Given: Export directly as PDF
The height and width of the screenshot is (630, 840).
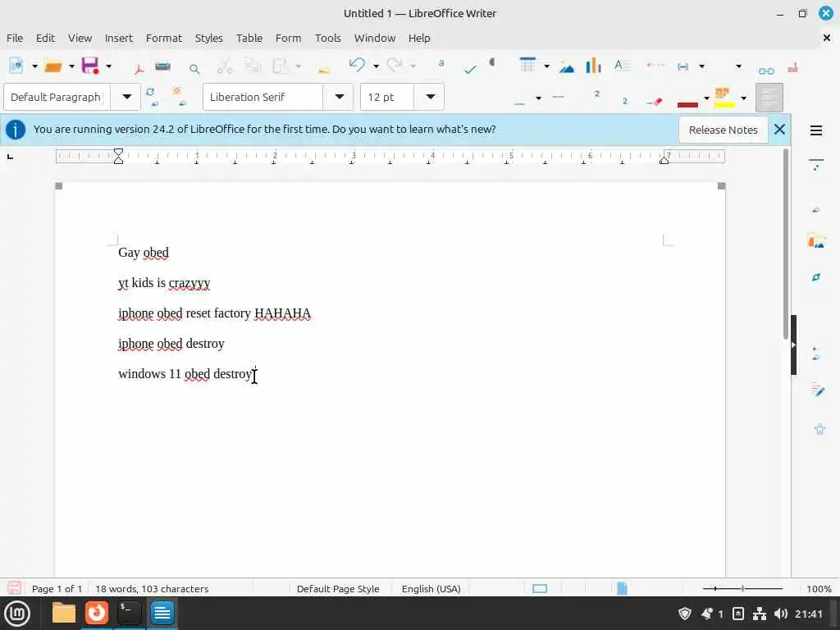Looking at the screenshot, I should pos(139,67).
